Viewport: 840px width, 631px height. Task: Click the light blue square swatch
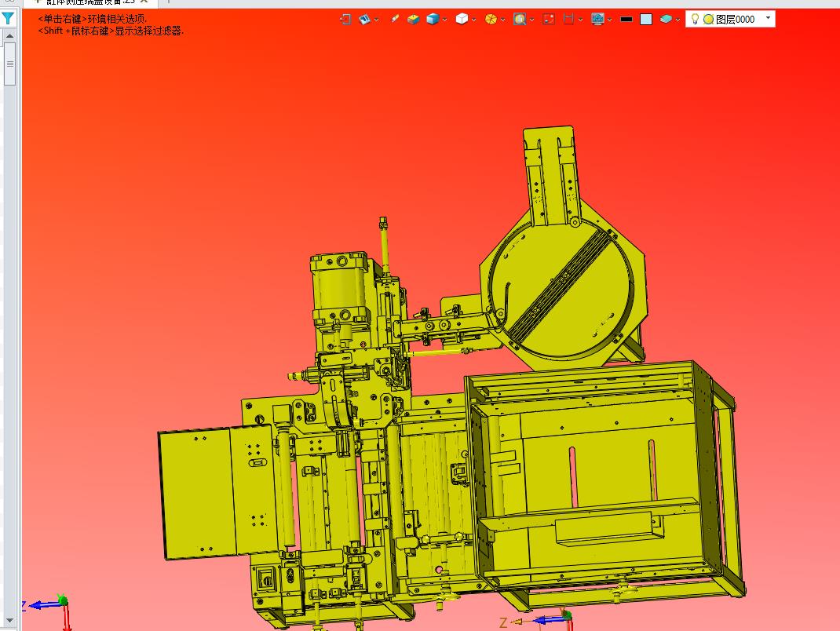click(646, 19)
